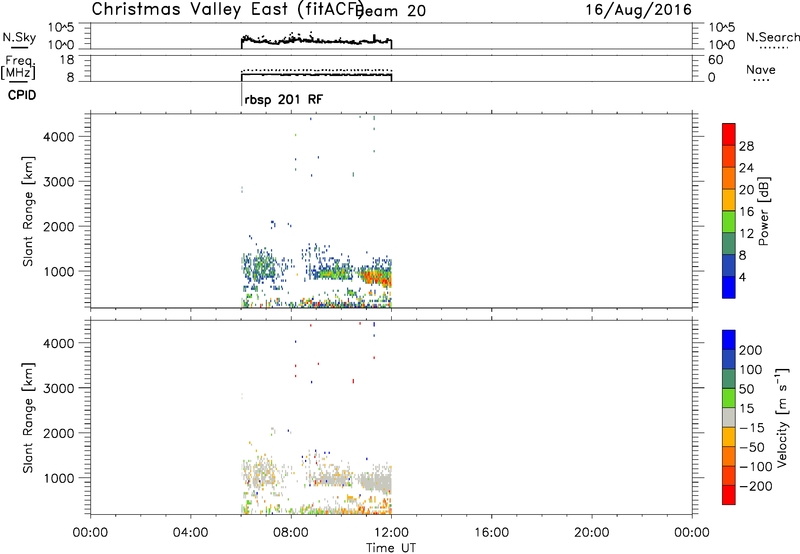Image resolution: width=800 pixels, height=554 pixels.
Task: Click 'Slant Range [km]' label of velocity panel
Action: [28, 418]
